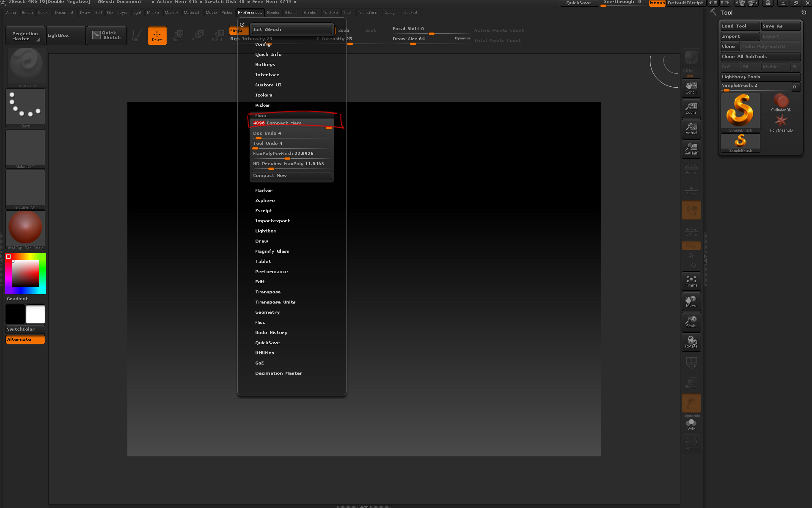Select the Draw mode icon
This screenshot has height=508, width=812.
click(157, 35)
